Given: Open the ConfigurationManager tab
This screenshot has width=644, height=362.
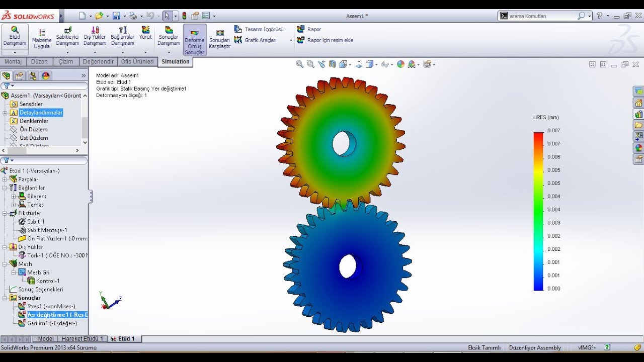Looking at the screenshot, I should pyautogui.click(x=33, y=76).
